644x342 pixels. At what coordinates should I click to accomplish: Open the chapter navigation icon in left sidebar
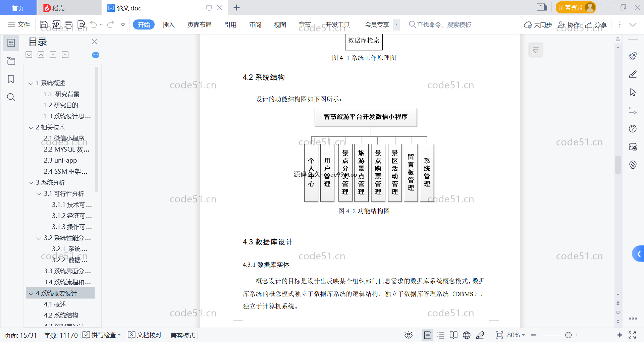(11, 61)
